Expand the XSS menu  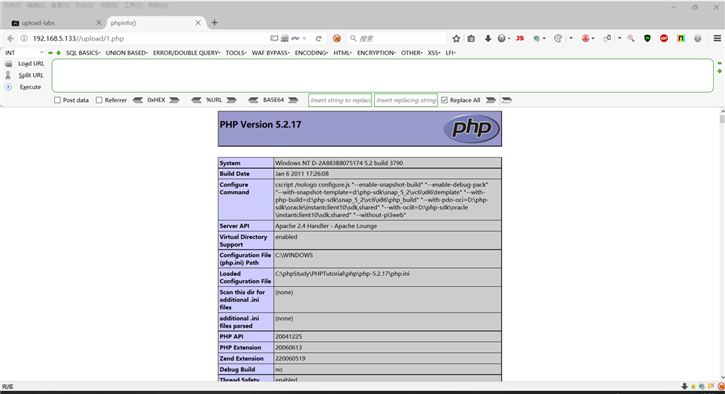click(434, 53)
